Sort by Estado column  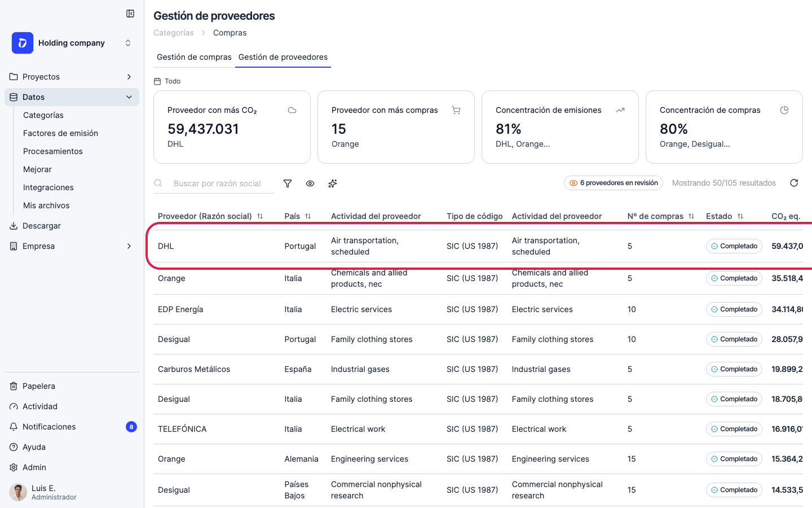[x=725, y=216]
